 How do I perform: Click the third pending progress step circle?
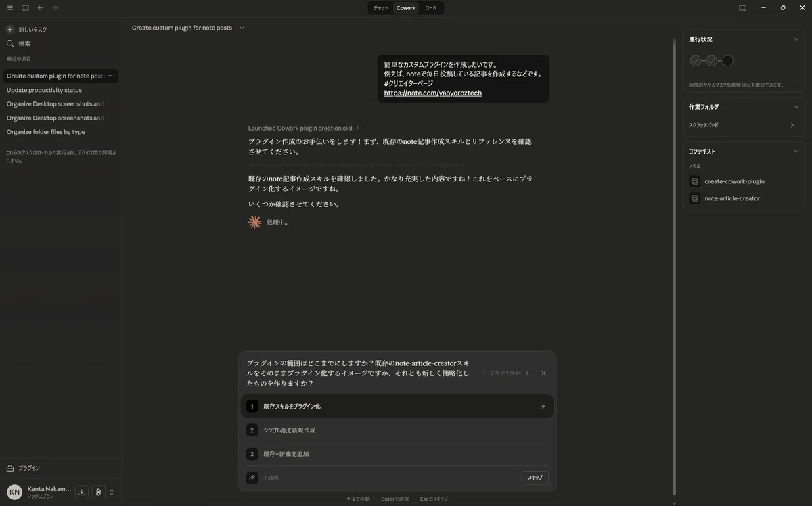[x=728, y=61]
